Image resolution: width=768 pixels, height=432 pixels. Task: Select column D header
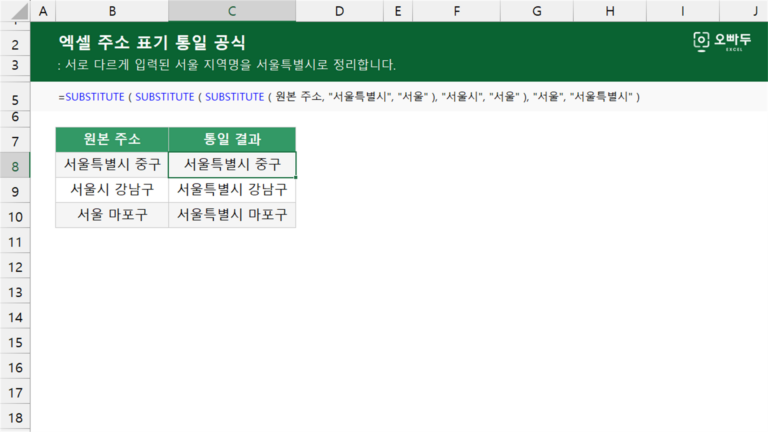339,11
